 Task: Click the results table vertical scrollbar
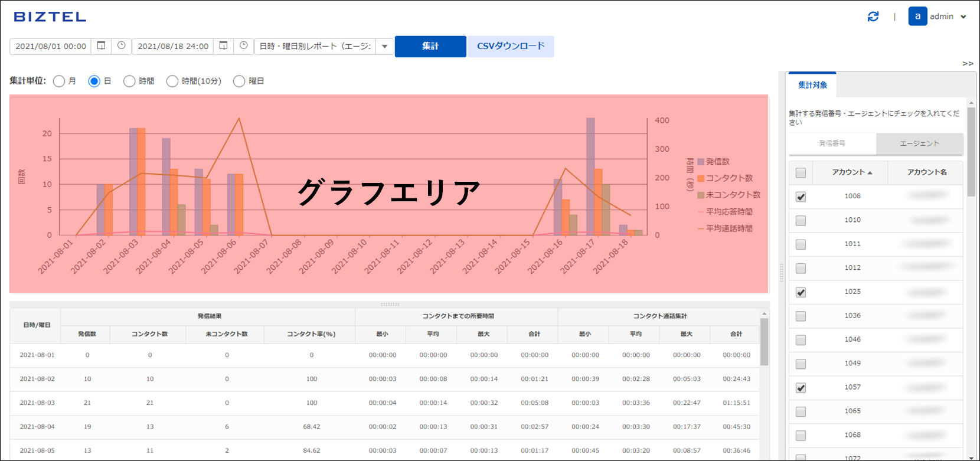click(764, 342)
